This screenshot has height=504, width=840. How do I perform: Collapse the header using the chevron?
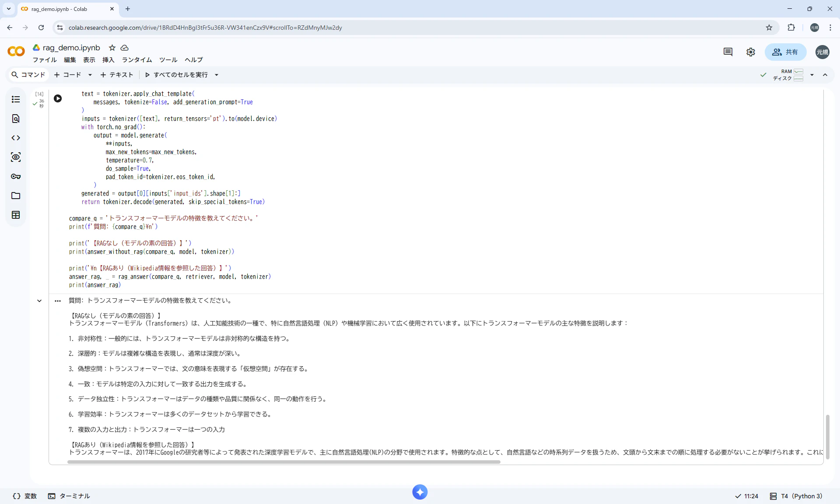tap(825, 75)
